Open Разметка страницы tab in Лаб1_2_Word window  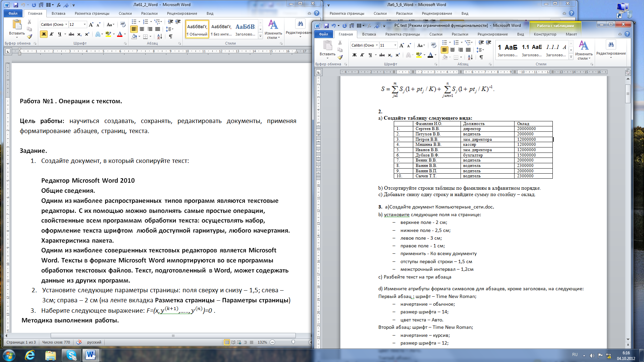(92, 13)
